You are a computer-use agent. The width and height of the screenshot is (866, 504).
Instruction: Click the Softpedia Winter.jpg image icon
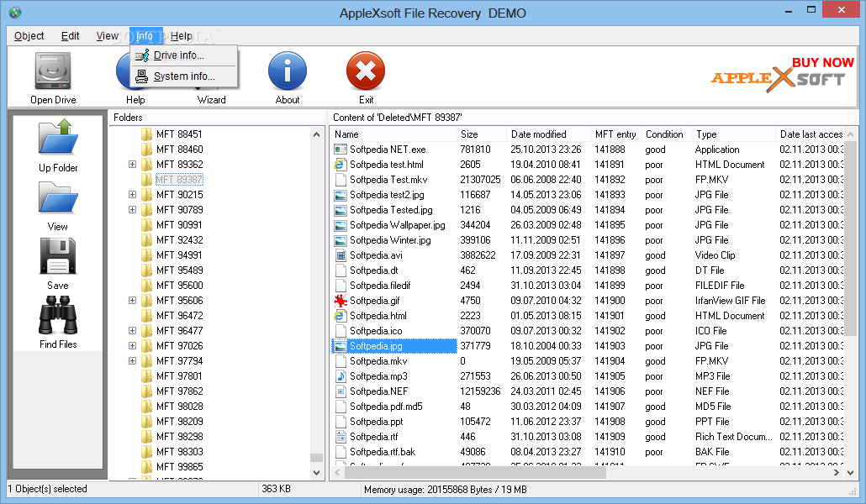click(341, 241)
